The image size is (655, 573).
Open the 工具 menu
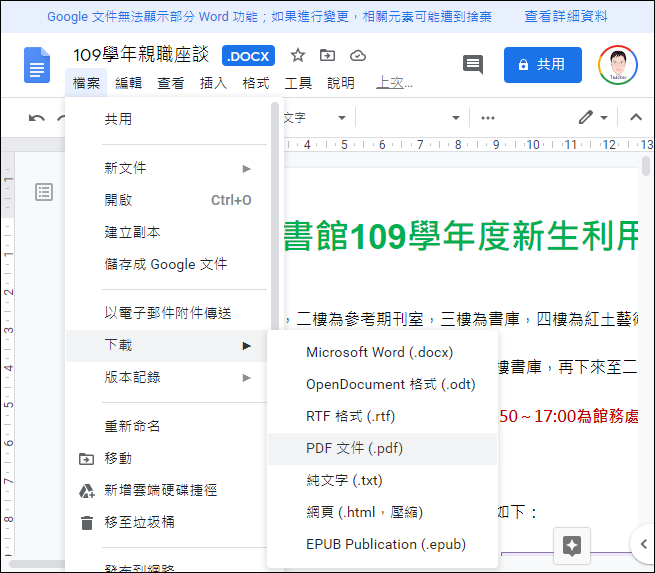tap(298, 83)
